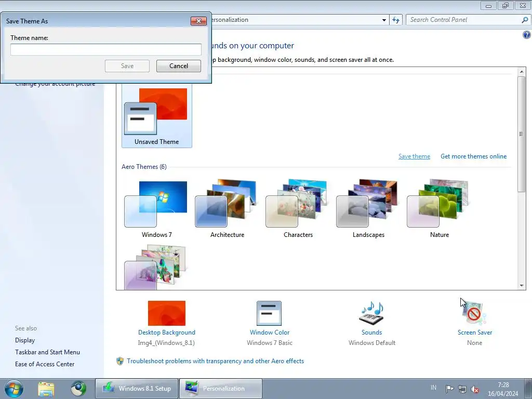Image resolution: width=532 pixels, height=399 pixels.
Task: Click the disabled Save button in dialog
Action: pos(127,66)
